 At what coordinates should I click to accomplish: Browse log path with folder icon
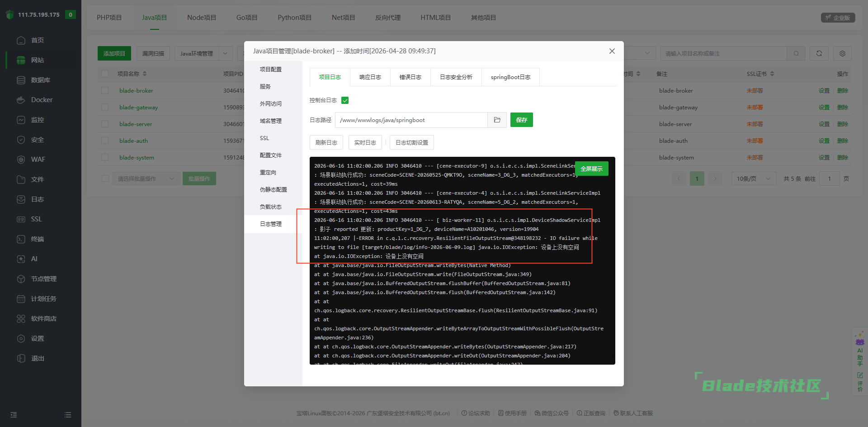click(497, 120)
